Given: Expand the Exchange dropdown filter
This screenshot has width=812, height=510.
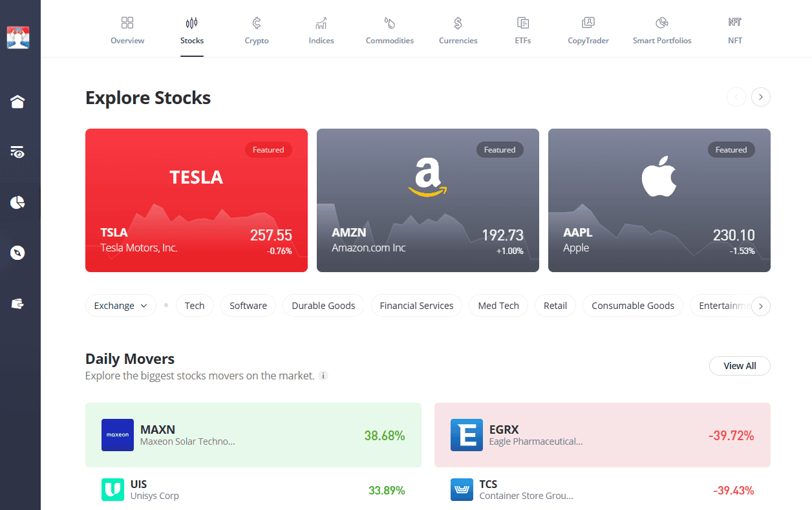Looking at the screenshot, I should coord(121,306).
